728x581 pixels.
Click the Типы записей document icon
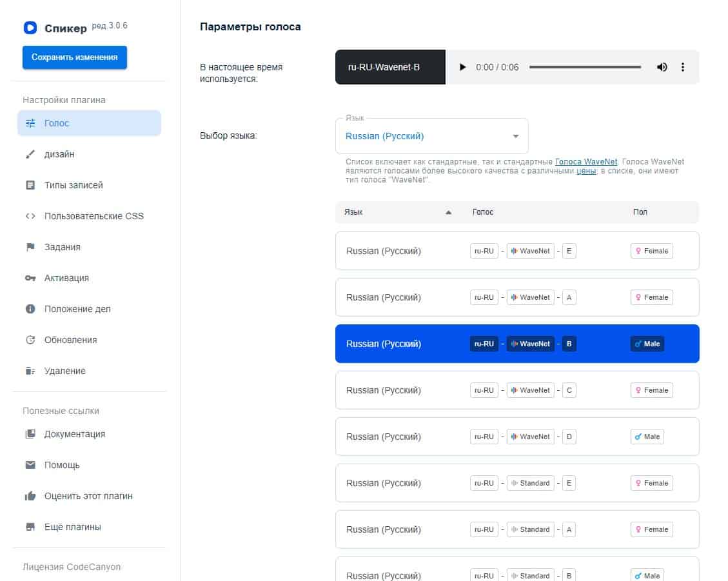coord(30,185)
